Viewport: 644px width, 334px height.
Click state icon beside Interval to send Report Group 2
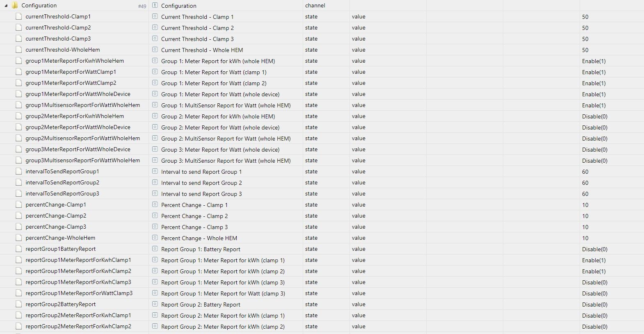pos(155,182)
